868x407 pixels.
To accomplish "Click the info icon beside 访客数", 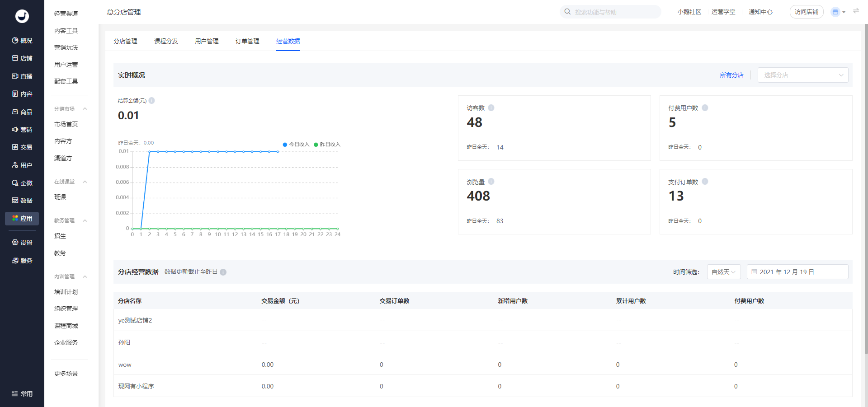I will click(491, 108).
